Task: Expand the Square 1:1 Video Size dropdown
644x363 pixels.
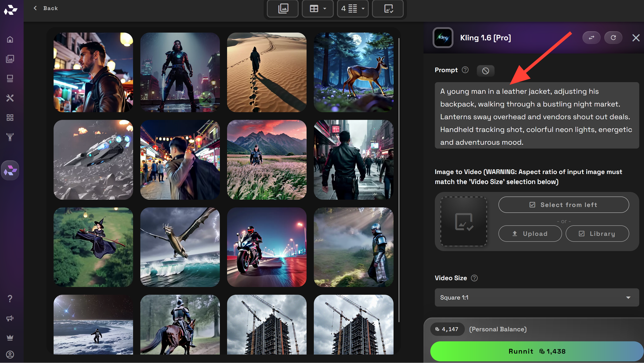Action: (536, 297)
